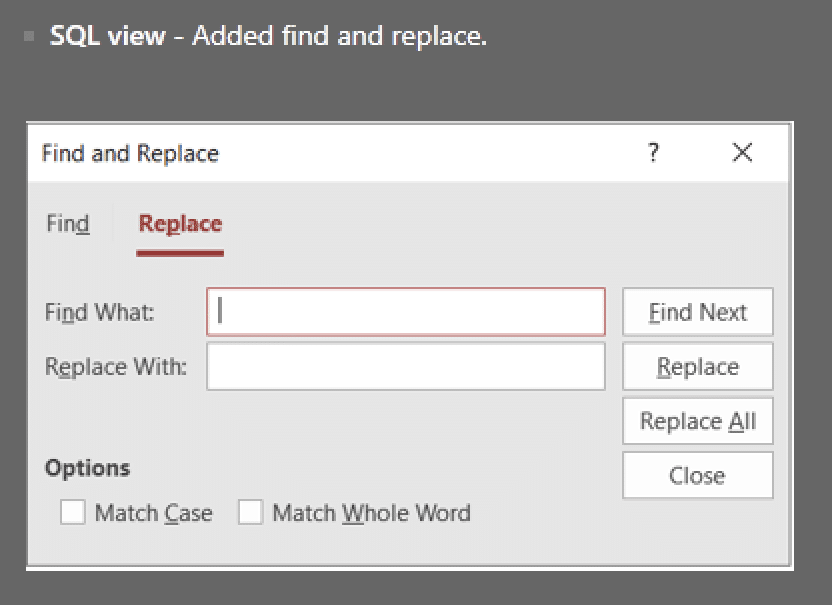
Task: Click the X to dismiss the dialog
Action: coord(742,153)
